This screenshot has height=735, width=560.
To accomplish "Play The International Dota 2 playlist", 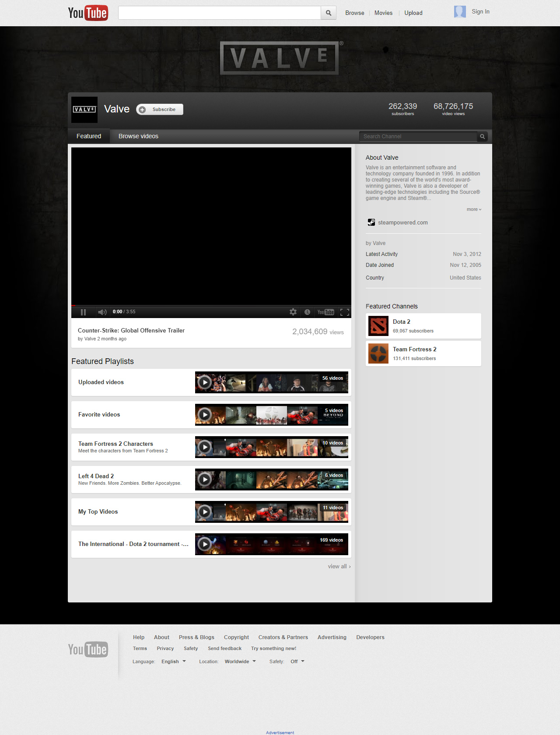I will (x=204, y=544).
